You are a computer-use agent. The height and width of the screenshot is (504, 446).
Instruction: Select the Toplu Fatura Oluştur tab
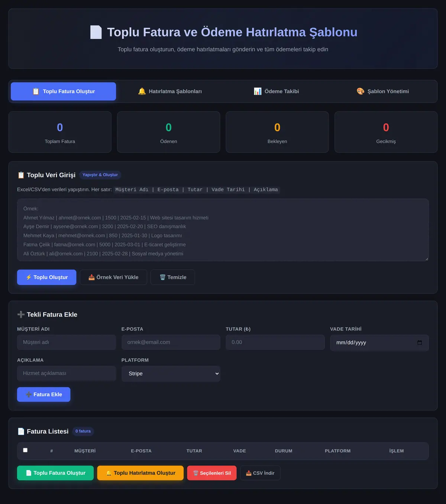(x=64, y=92)
